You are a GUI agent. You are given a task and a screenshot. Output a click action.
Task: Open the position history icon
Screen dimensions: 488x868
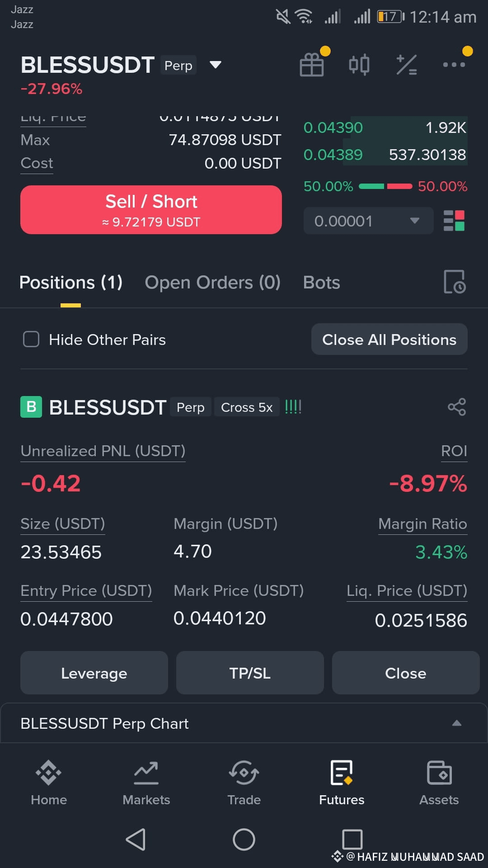pos(455,282)
